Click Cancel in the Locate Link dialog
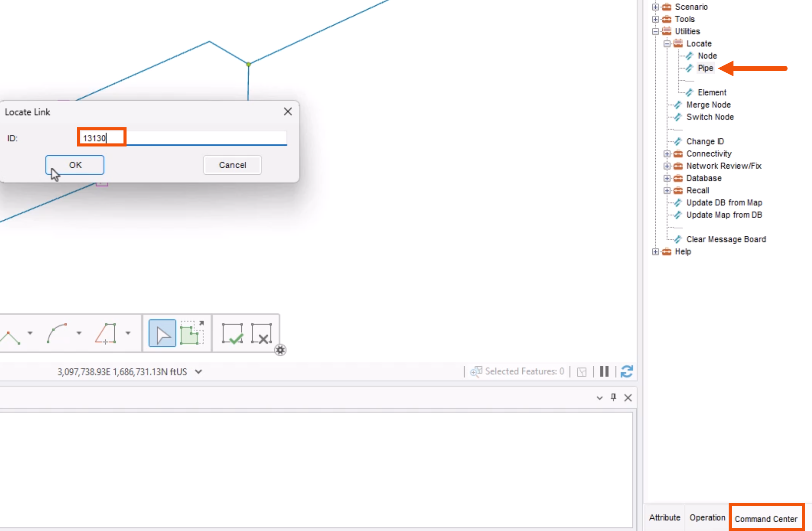The height and width of the screenshot is (531, 812). [x=232, y=165]
